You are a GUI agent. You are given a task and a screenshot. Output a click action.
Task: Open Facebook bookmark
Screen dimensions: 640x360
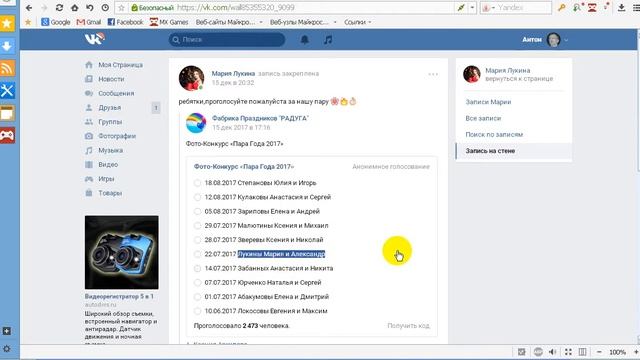click(x=125, y=22)
